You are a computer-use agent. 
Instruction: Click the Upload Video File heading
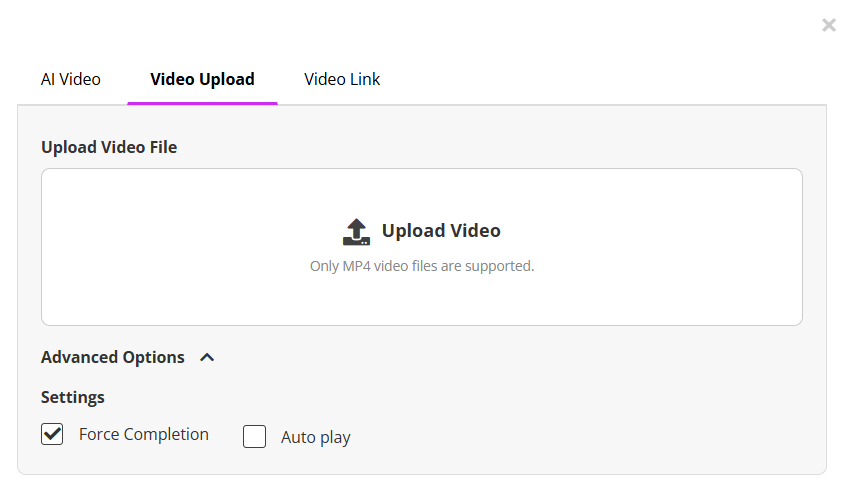(x=109, y=147)
